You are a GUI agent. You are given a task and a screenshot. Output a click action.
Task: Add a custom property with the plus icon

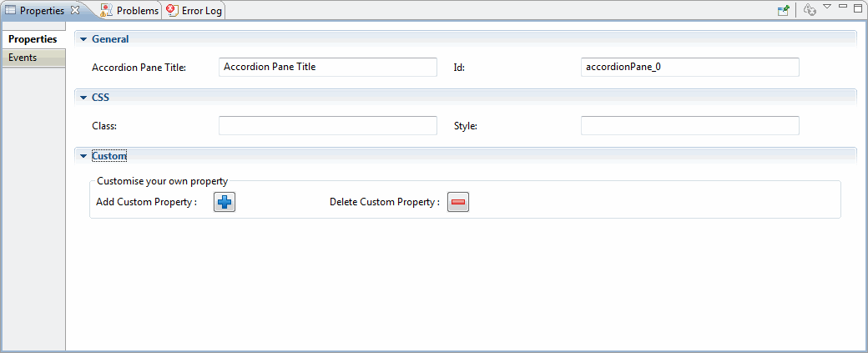tap(225, 203)
